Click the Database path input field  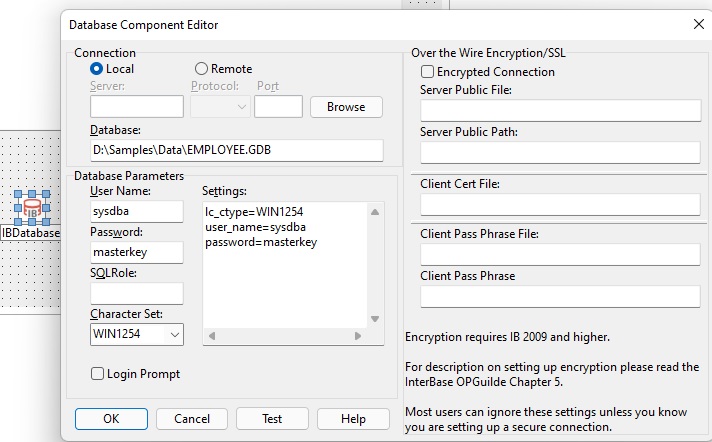[237, 150]
